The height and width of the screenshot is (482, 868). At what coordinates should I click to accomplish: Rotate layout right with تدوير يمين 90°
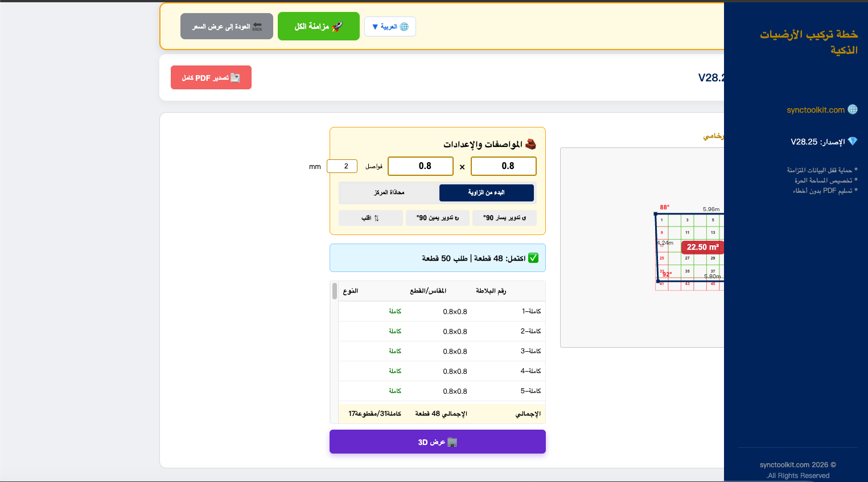[x=438, y=218]
